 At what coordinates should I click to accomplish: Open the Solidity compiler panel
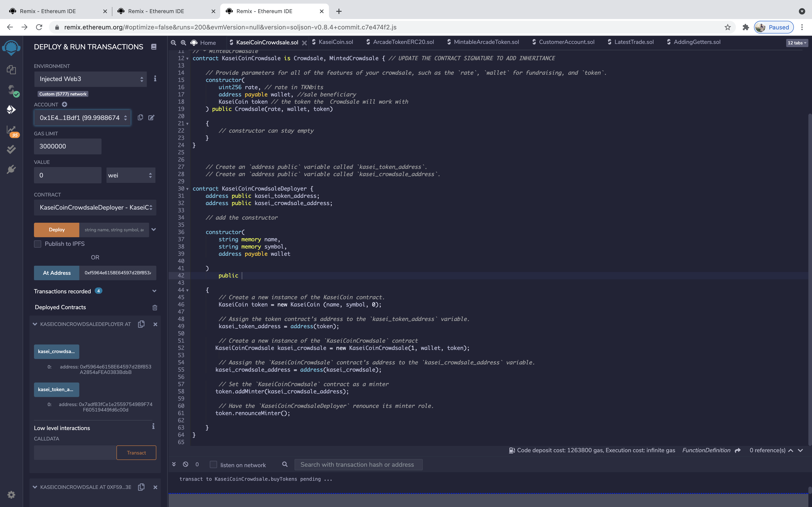11,90
